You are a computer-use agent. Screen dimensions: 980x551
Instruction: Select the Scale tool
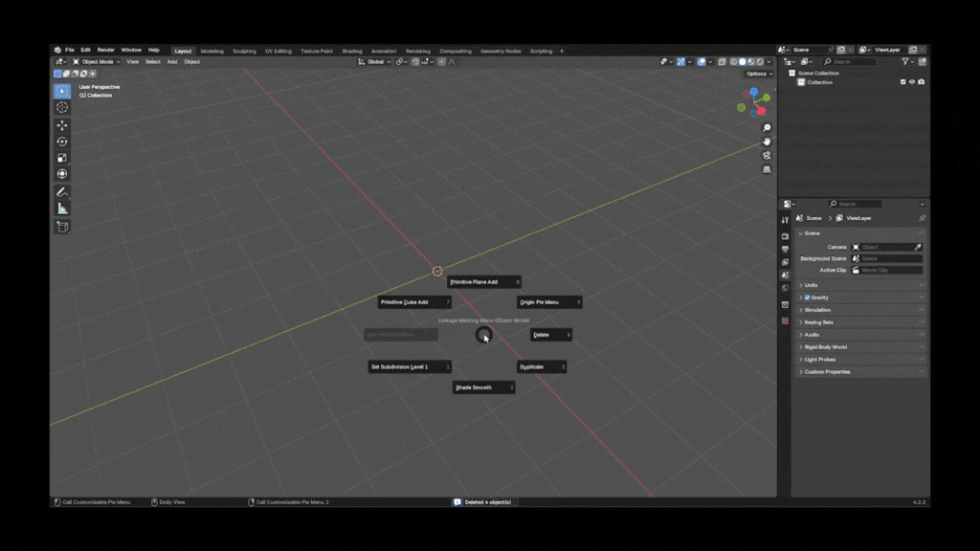click(62, 158)
